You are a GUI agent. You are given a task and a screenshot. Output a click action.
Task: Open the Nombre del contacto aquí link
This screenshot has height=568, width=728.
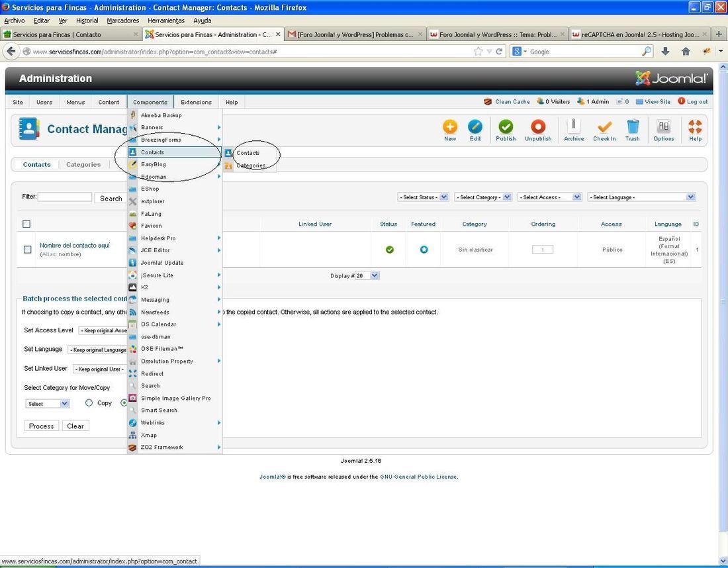point(75,245)
